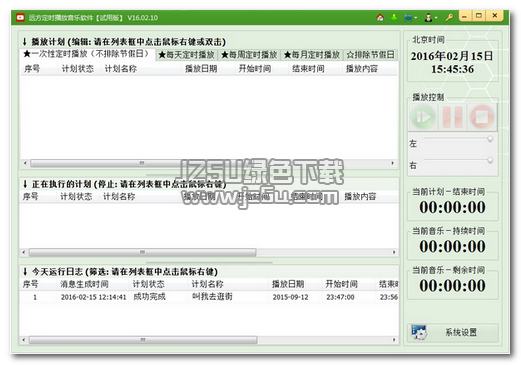Screen dimensions: 521x365
Task: Click 2015-09-12 date cell in log
Action: click(x=290, y=297)
